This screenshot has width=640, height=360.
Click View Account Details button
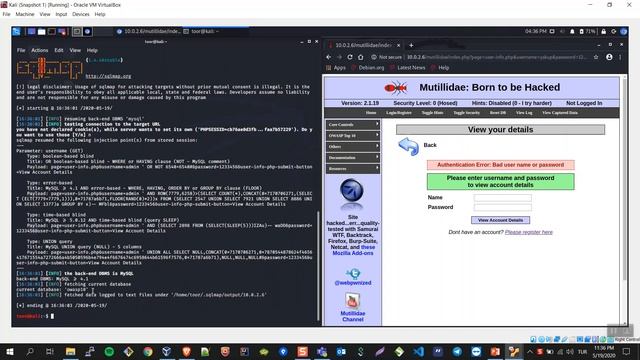pos(500,220)
